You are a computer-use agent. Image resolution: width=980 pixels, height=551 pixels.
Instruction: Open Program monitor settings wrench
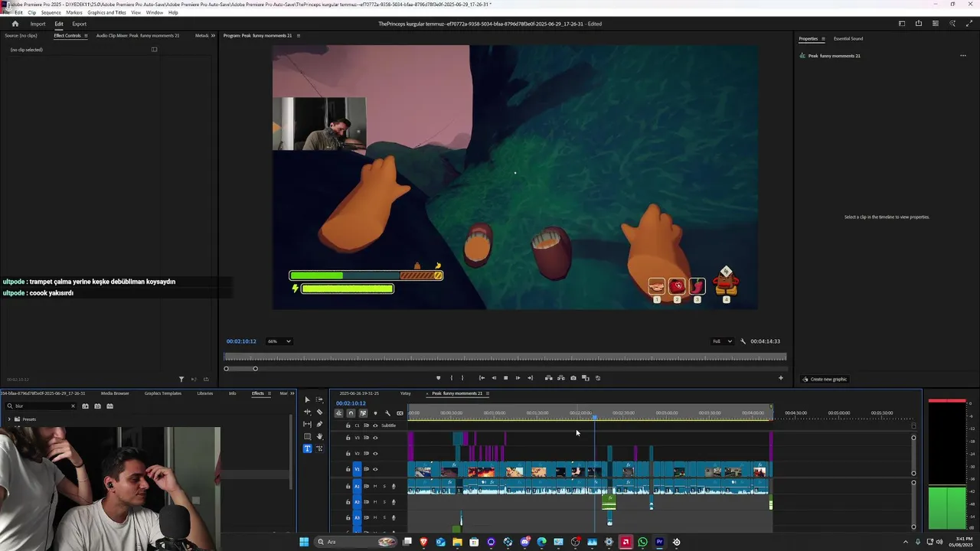click(x=743, y=341)
